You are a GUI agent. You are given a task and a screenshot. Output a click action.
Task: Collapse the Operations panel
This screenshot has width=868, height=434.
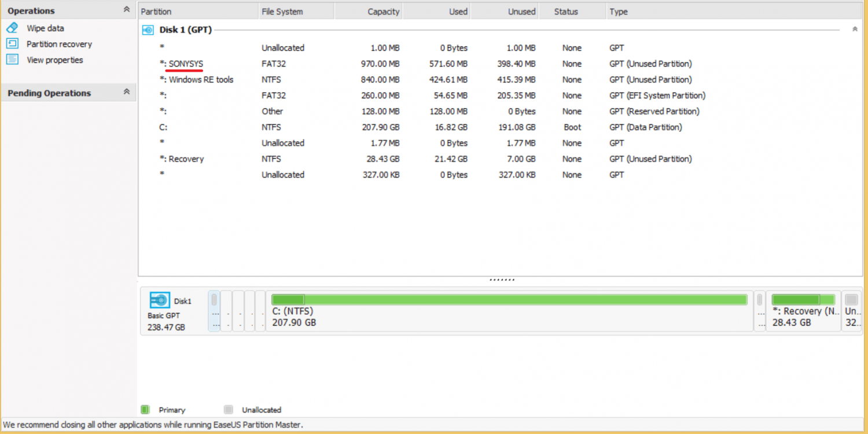click(x=127, y=10)
